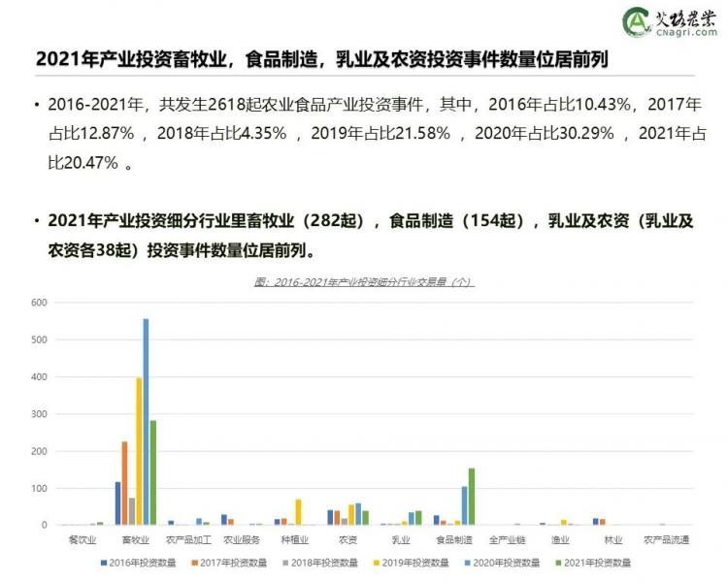This screenshot has width=728, height=582.
Task: Click the 畜牧业 axis category label
Action: [x=136, y=539]
